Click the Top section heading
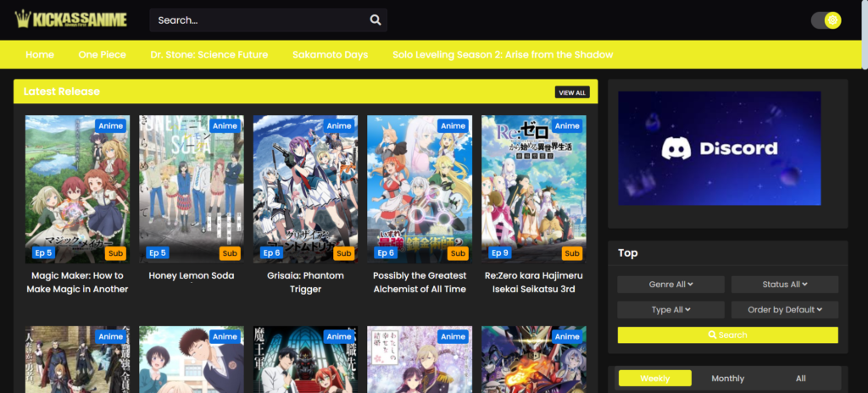 coord(628,253)
